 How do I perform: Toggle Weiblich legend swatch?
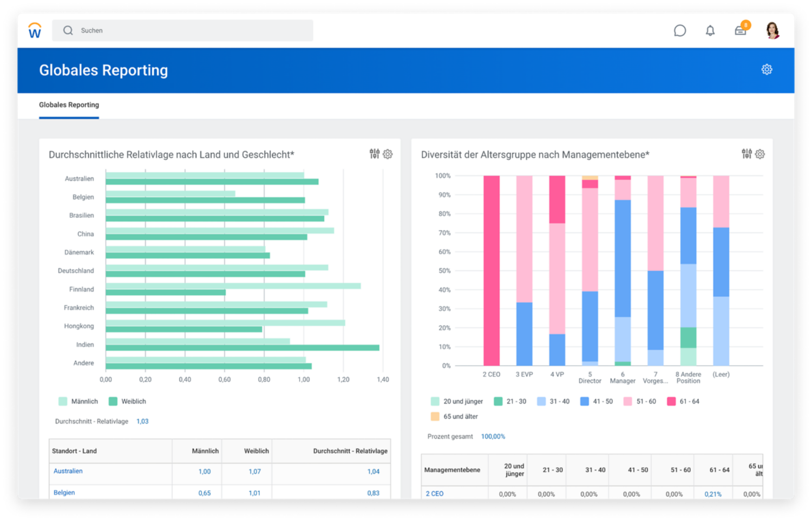point(113,401)
